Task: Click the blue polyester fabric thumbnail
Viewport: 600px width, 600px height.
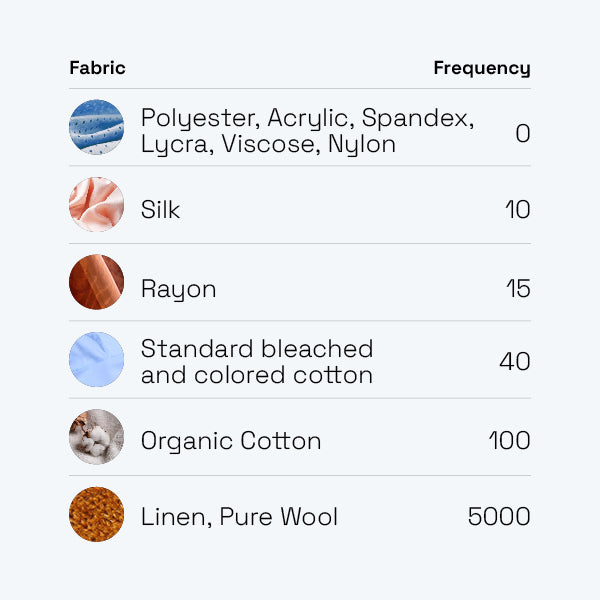Action: 96,128
